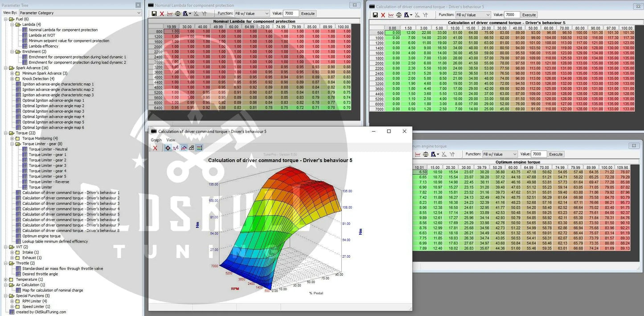Open Function dropdown in Optimum engine torque window
Screen dimensions: 644x316
[499, 154]
